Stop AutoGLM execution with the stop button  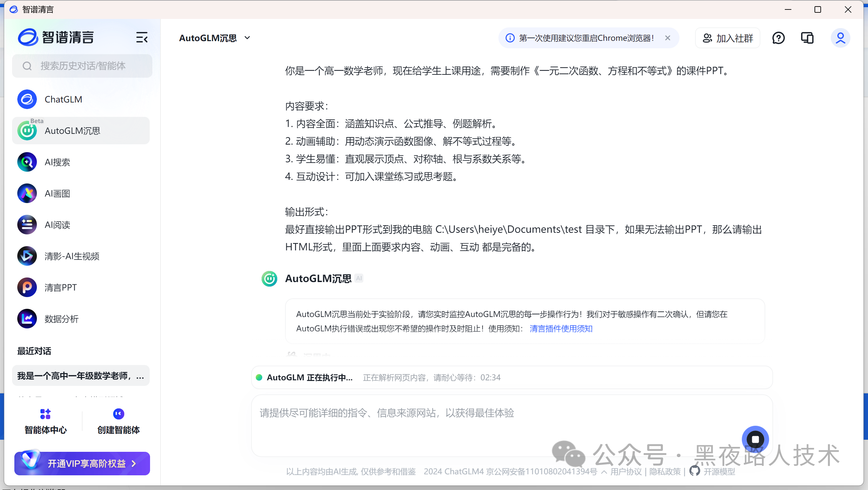pyautogui.click(x=755, y=439)
